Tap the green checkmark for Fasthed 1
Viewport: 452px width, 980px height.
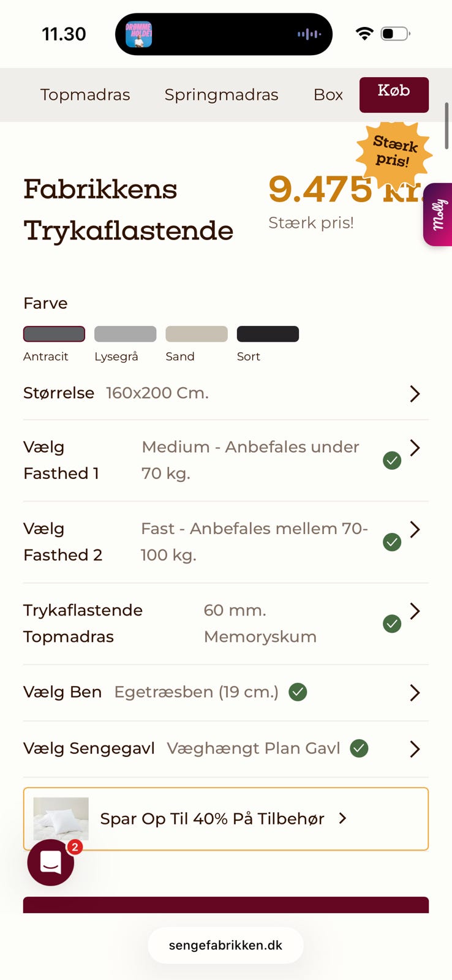coord(392,460)
